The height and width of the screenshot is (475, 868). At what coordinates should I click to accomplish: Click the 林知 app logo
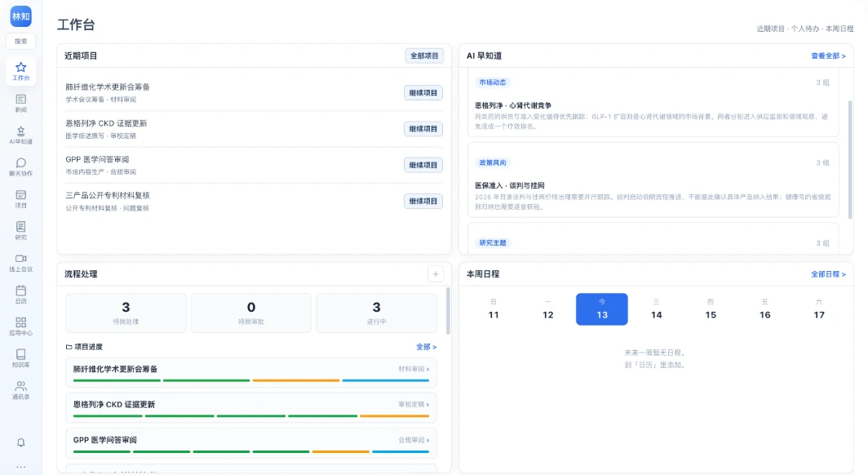(20, 16)
